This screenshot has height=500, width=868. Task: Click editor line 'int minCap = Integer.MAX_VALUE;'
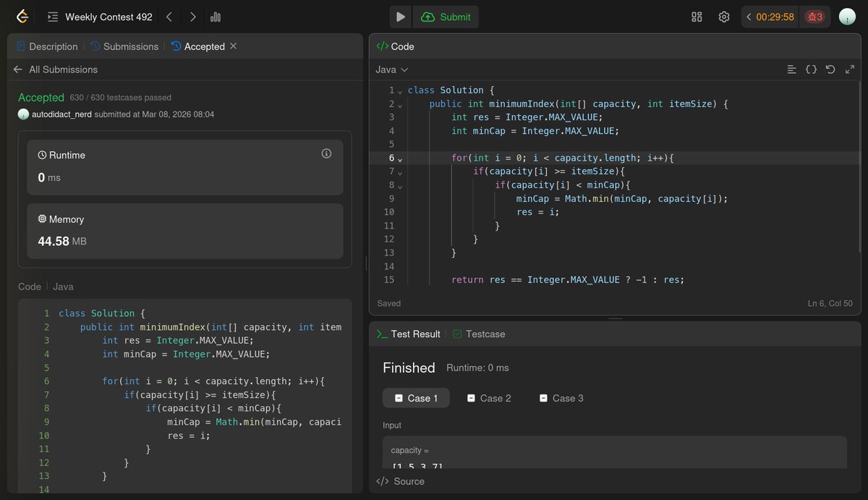pyautogui.click(x=535, y=131)
